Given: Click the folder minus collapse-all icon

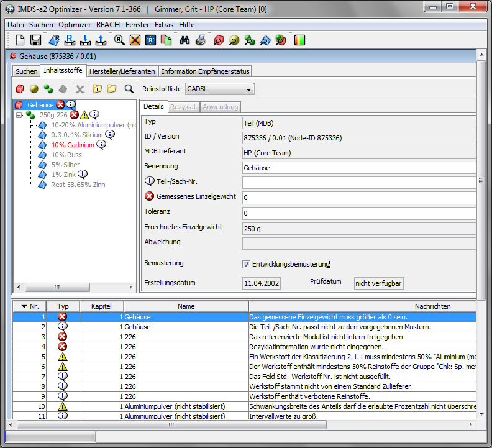Looking at the screenshot, I should 111,89.
